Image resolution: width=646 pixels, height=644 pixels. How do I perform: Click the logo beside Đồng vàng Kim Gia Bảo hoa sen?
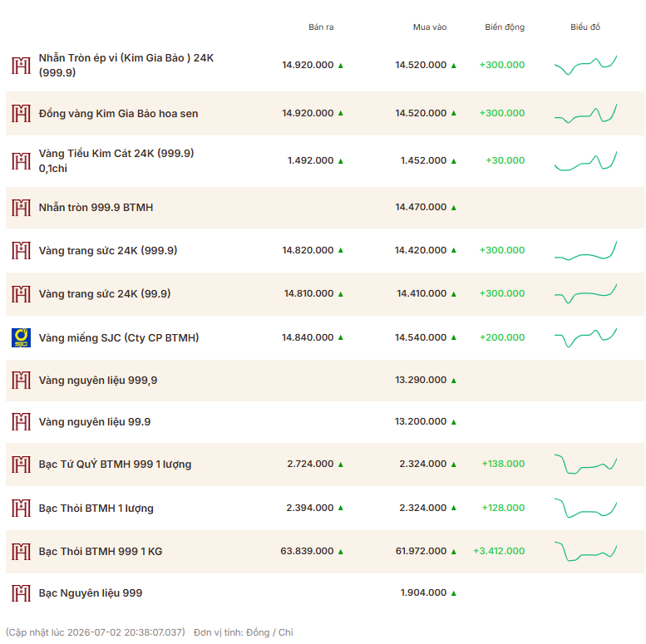coord(21,113)
